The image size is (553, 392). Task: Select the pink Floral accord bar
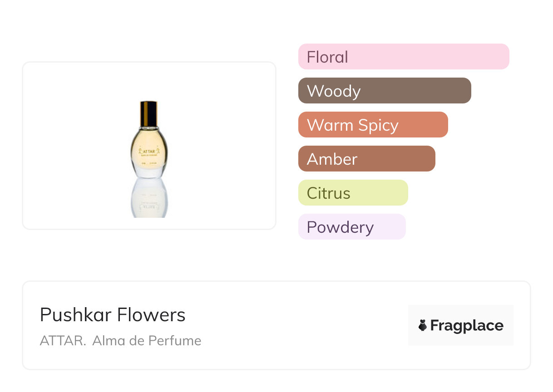404,57
